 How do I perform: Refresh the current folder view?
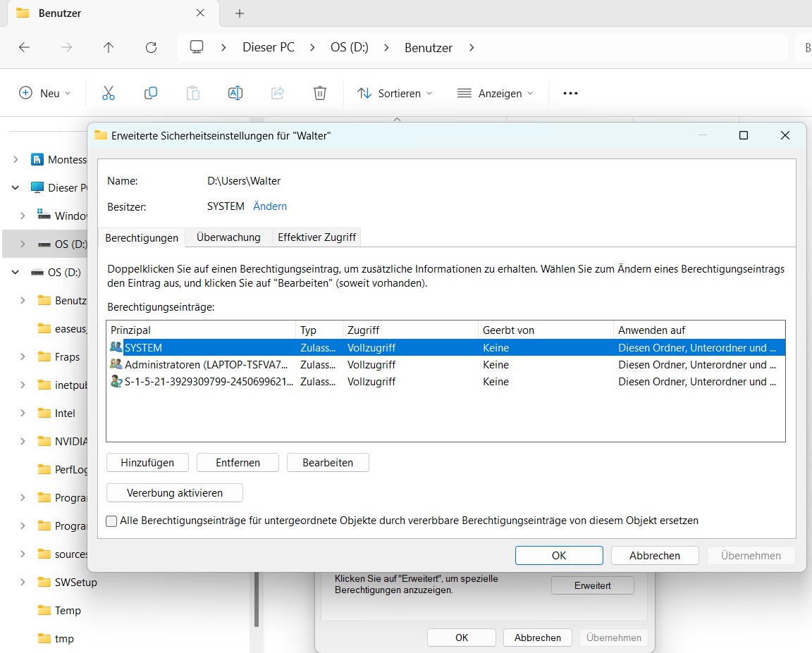click(x=152, y=48)
